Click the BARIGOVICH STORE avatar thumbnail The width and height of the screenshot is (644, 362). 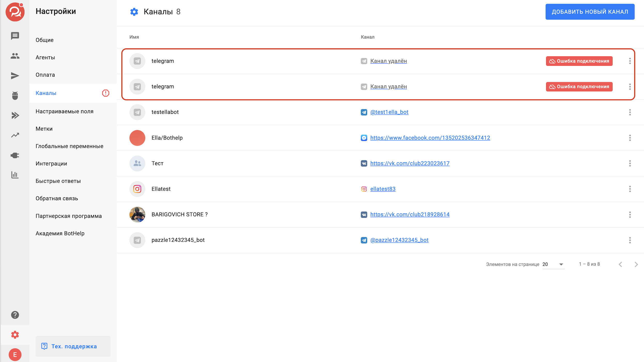click(x=137, y=214)
